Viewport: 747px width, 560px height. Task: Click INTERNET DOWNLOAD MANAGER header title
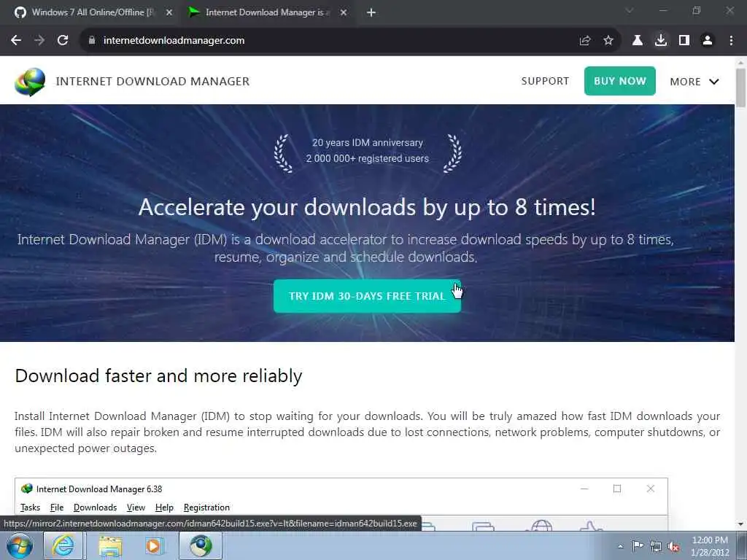click(x=152, y=82)
